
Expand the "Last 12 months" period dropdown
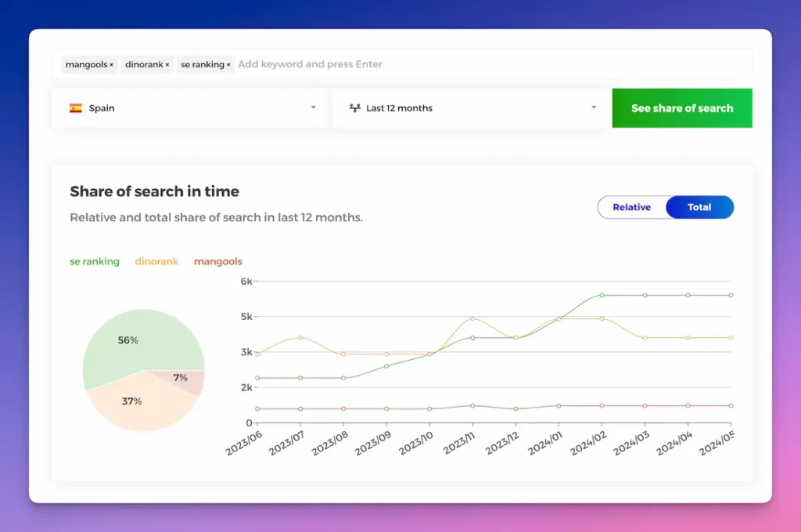tap(469, 108)
